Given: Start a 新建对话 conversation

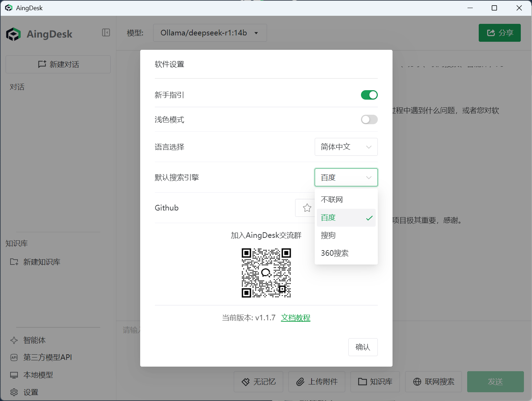Looking at the screenshot, I should coord(58,64).
